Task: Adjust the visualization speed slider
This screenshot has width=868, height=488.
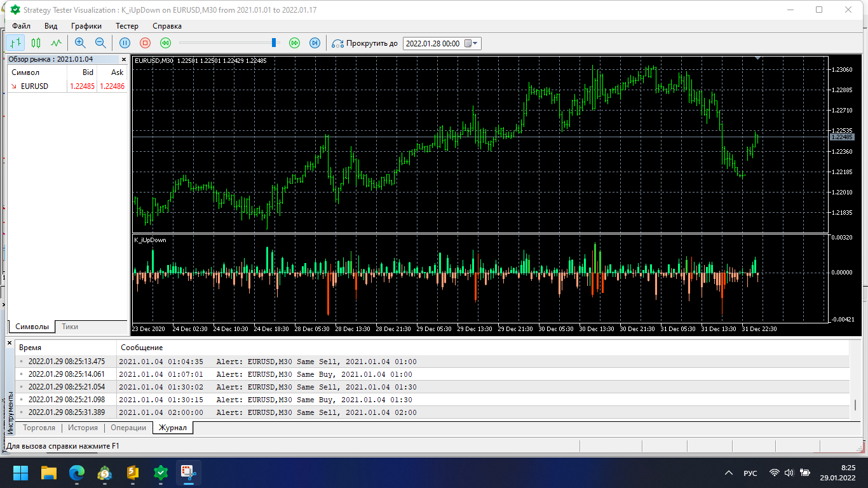Action: [x=275, y=43]
